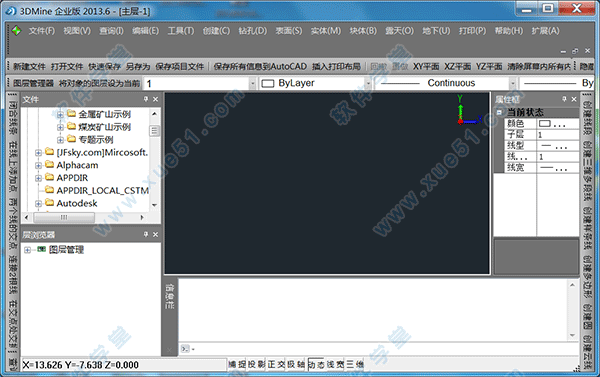Expand the APPDIR folder node
The height and width of the screenshot is (377, 600).
point(38,178)
